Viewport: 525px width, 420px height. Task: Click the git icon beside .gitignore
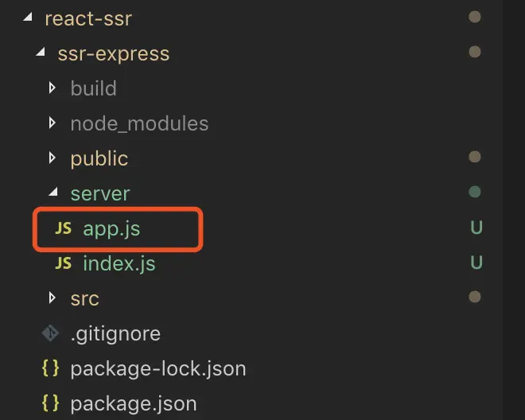tap(50, 333)
